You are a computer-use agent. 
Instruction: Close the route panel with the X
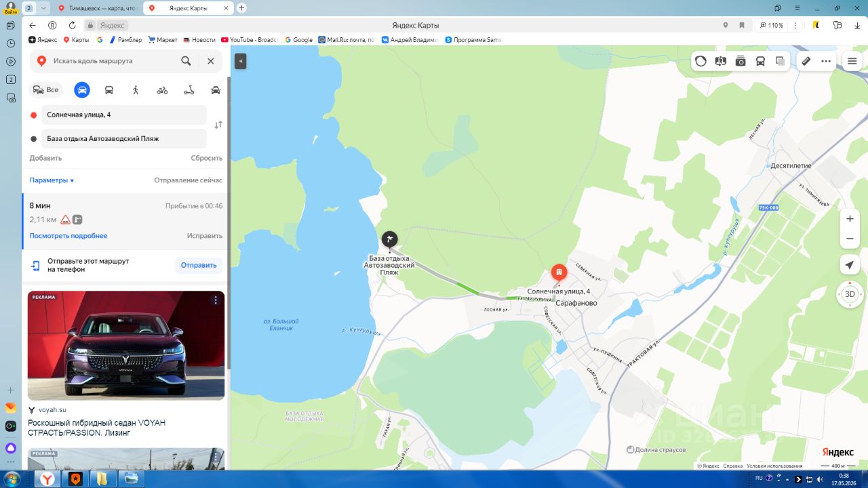(210, 61)
